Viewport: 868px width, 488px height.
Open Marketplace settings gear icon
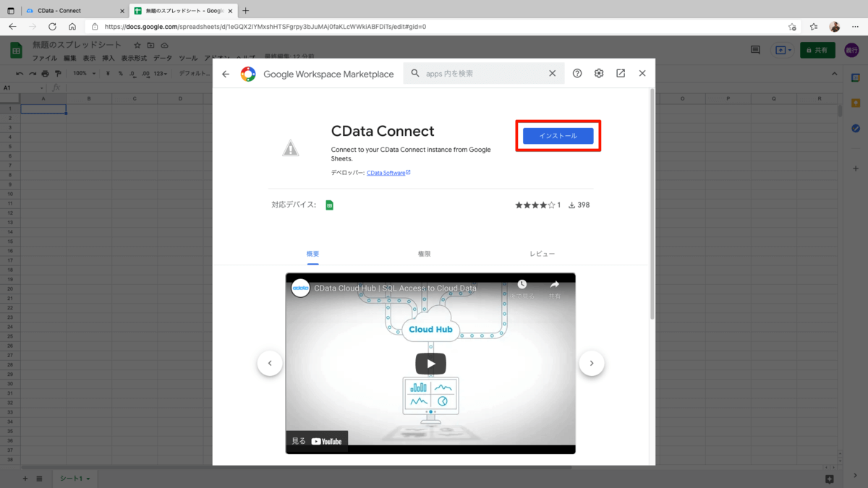click(x=599, y=73)
